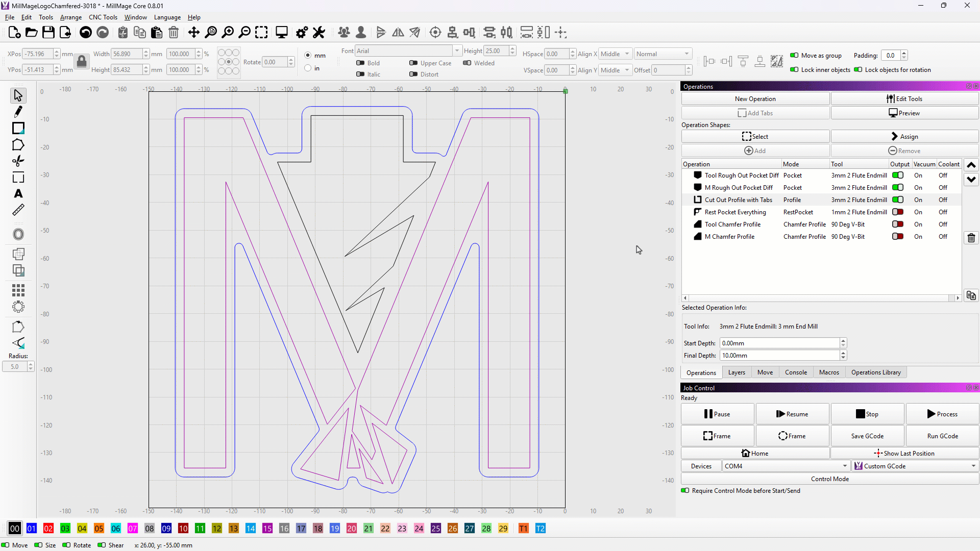The width and height of the screenshot is (980, 551).
Task: Select the Rectangle drawing tool
Action: point(18,128)
